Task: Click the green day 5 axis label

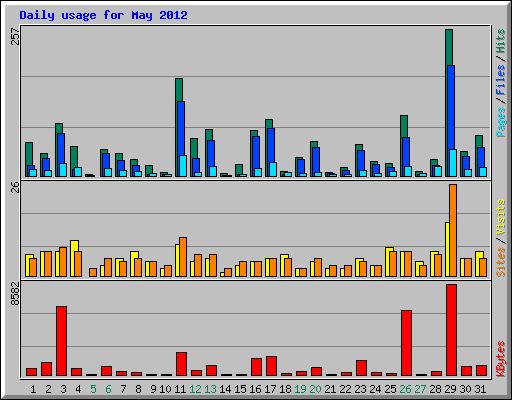Action: tap(93, 389)
